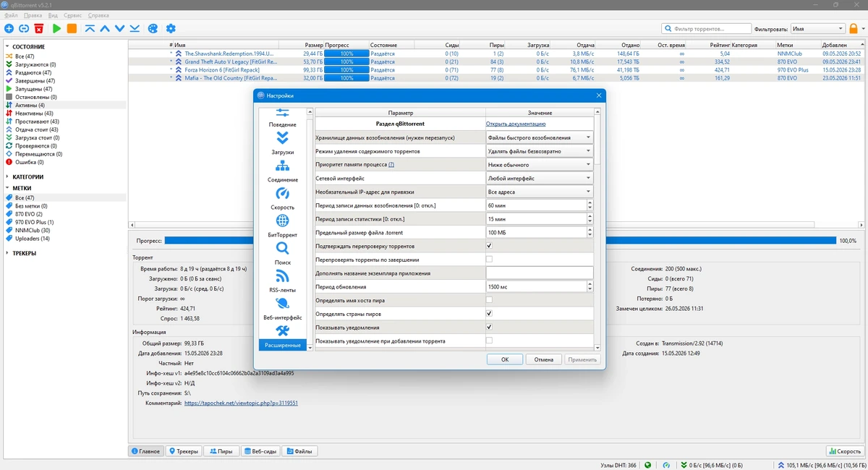Open the Вид menu
Viewport: 868px width, 470px height.
53,15
